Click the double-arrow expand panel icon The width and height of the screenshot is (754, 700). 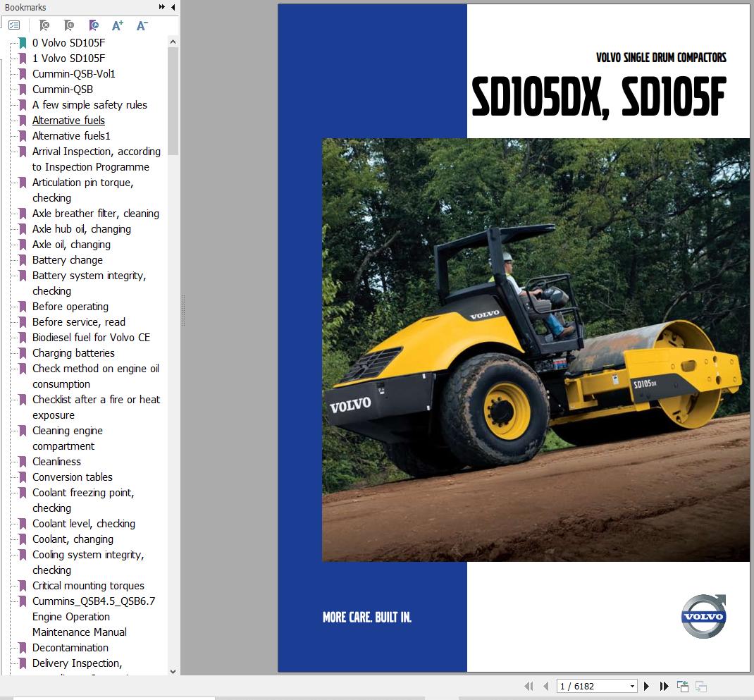(x=161, y=7)
